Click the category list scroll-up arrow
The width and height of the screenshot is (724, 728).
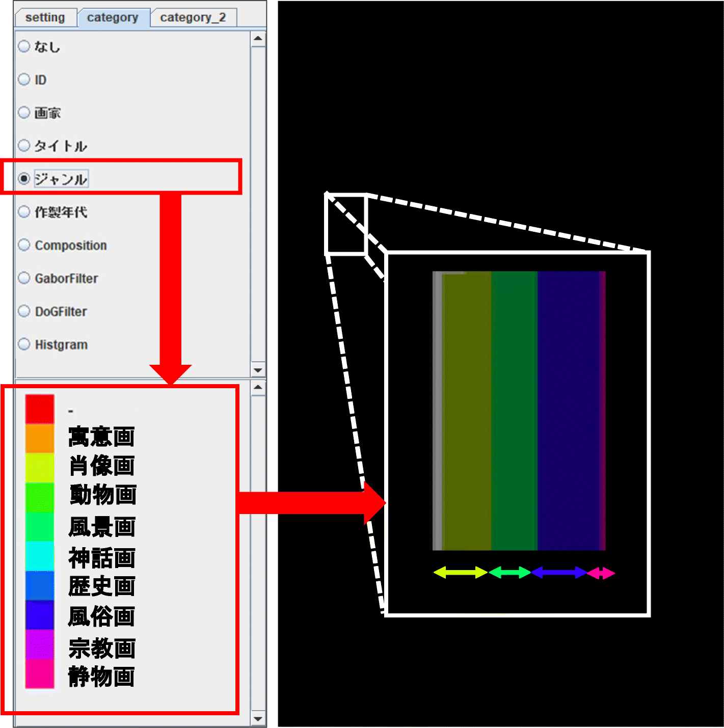coord(258,39)
